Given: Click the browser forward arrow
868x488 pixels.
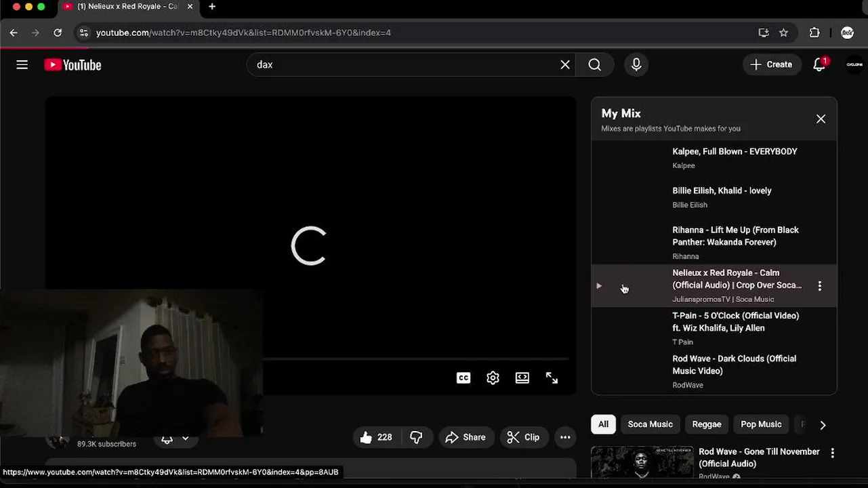Looking at the screenshot, I should click(x=35, y=33).
